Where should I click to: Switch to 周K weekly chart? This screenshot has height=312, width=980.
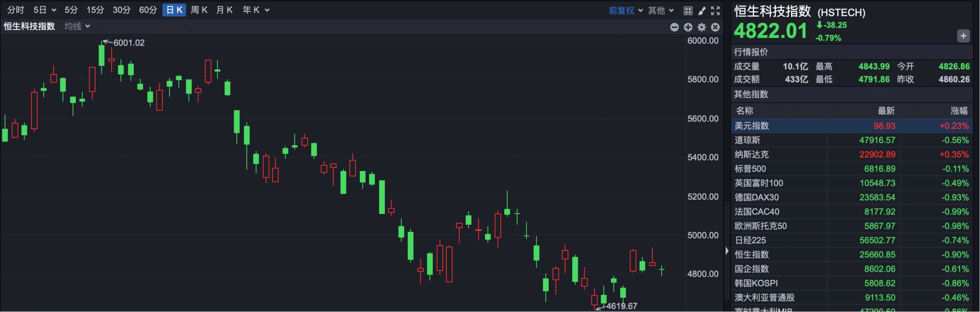[x=199, y=10]
